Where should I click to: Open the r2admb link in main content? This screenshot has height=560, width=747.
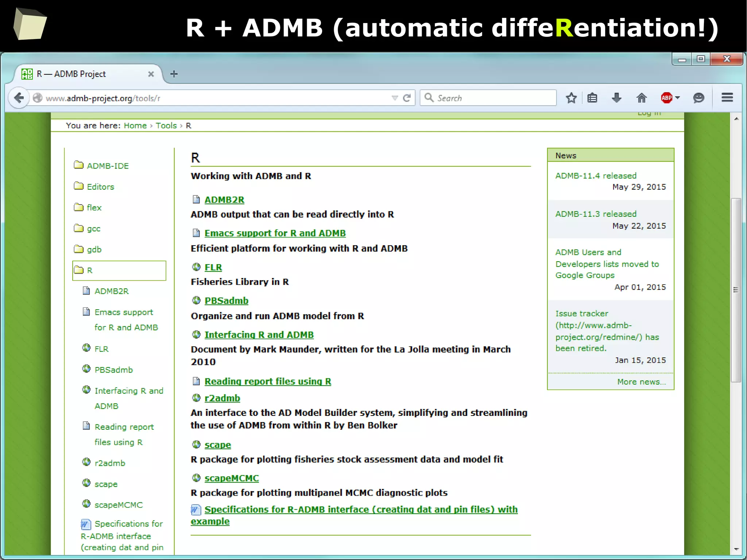click(x=222, y=398)
